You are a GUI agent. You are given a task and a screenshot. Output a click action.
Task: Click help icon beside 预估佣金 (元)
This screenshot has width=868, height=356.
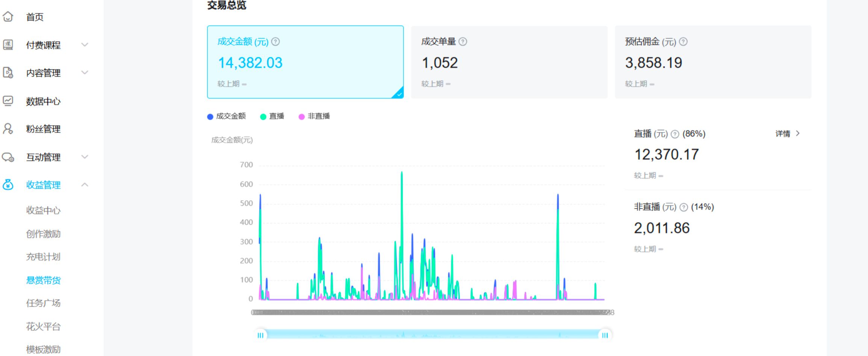(x=683, y=42)
